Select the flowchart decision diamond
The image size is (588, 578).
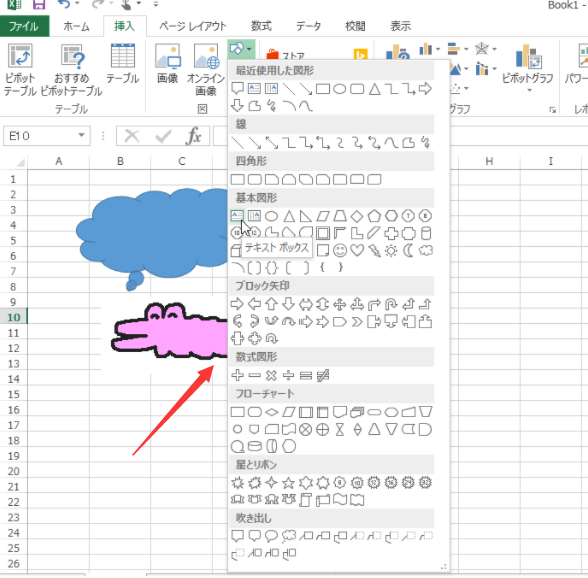pos(271,412)
